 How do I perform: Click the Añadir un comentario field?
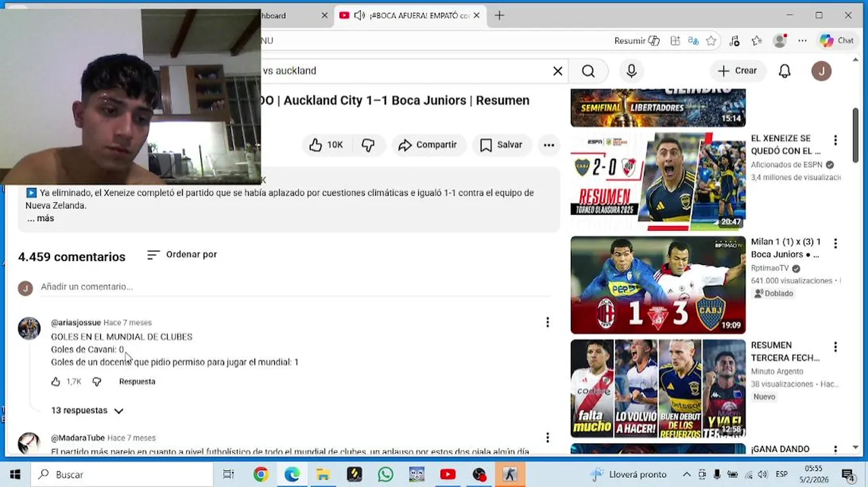pyautogui.click(x=296, y=287)
